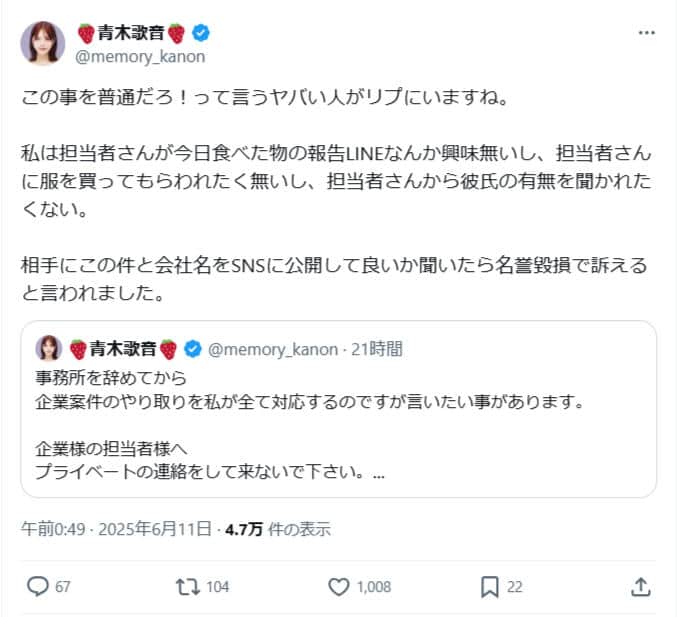677x617 pixels.
Task: Click the 104 reposts count
Action: pyautogui.click(x=217, y=587)
